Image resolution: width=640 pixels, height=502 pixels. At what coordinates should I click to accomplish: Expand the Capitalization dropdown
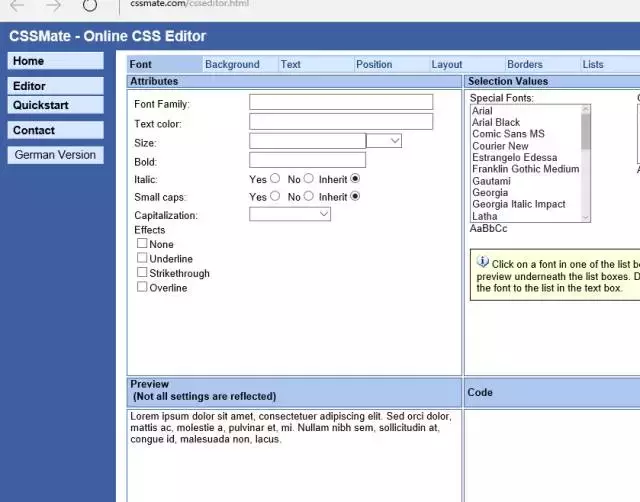(290, 214)
